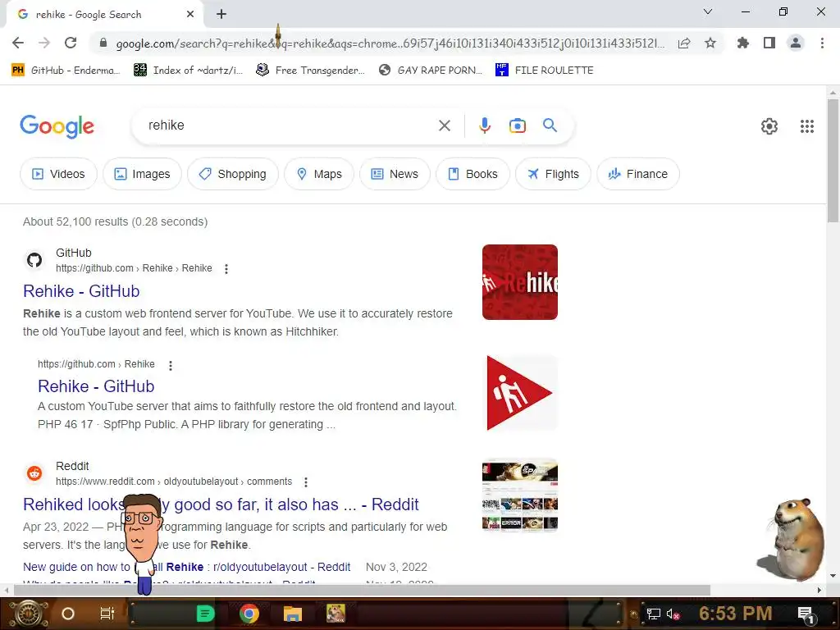Open the notification center icon

(806, 614)
